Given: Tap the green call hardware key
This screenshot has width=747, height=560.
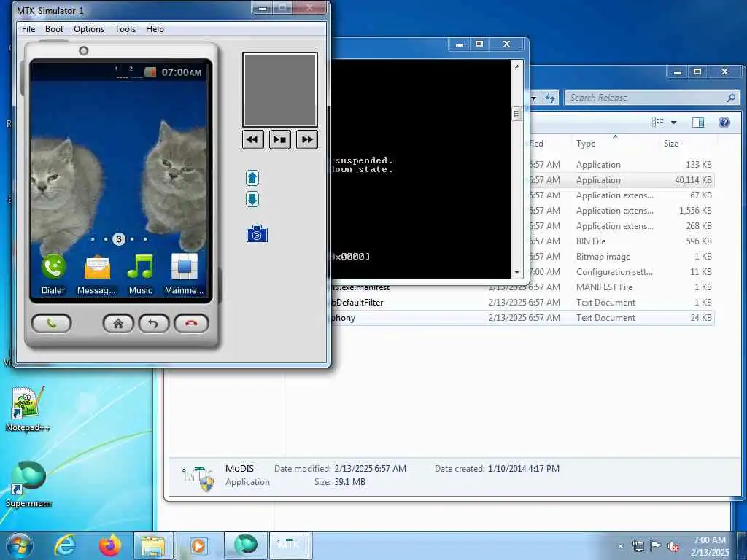Looking at the screenshot, I should pyautogui.click(x=52, y=324).
